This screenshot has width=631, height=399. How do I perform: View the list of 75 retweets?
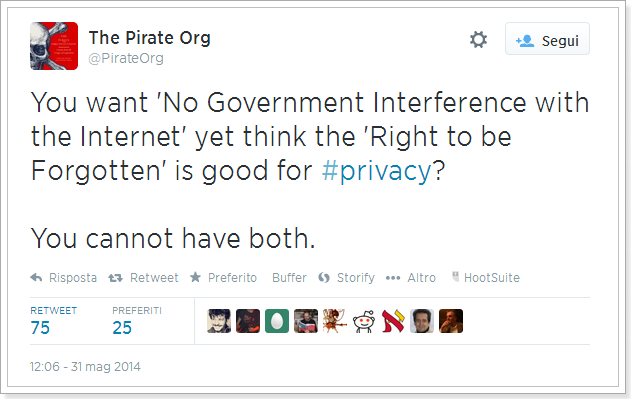coord(54,321)
